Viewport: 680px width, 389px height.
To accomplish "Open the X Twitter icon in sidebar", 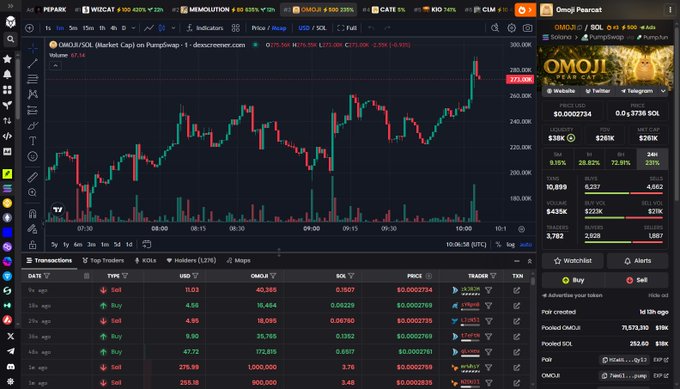I will [x=10, y=336].
